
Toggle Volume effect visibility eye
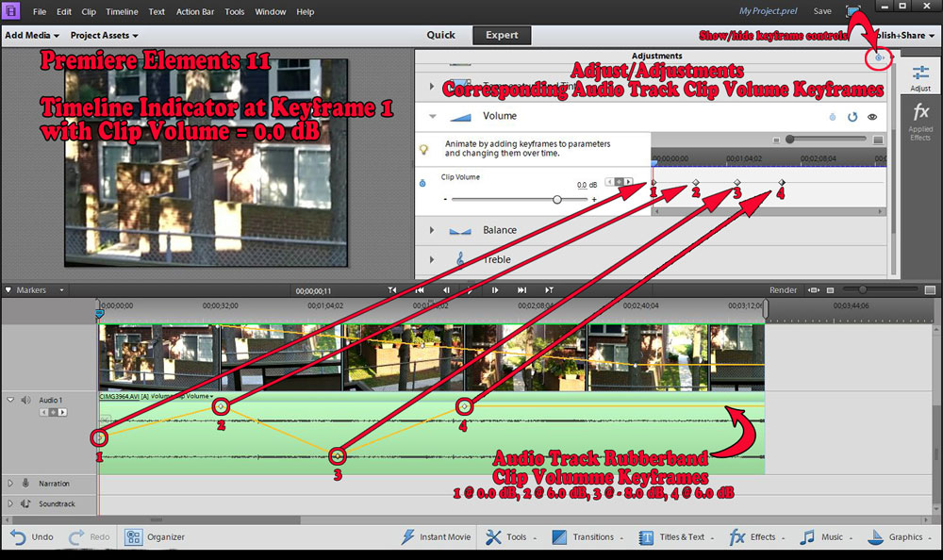point(872,117)
